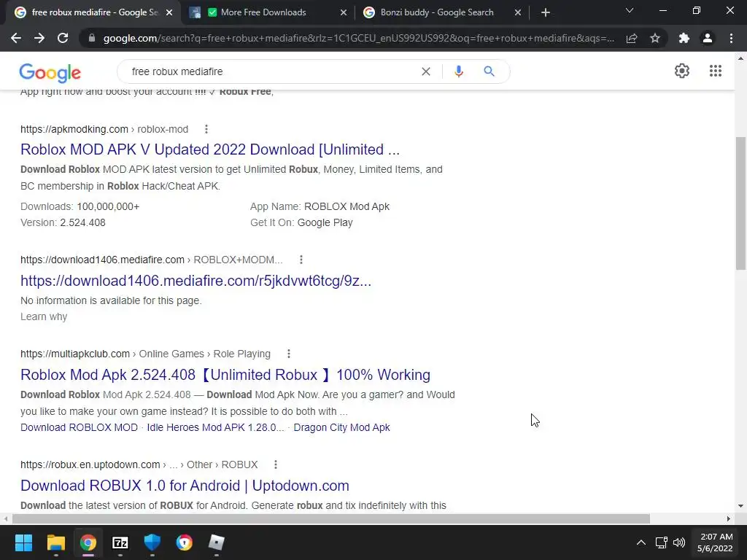Image resolution: width=747 pixels, height=560 pixels.
Task: Go back to the previous page
Action: point(16,38)
